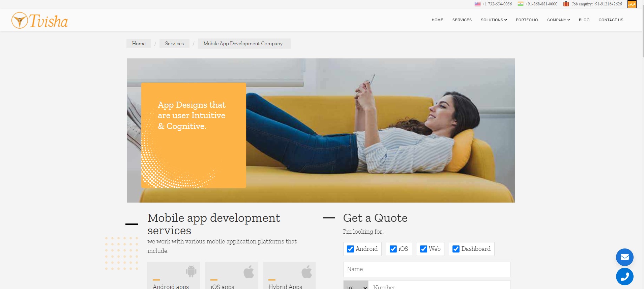Click Mobile App Development Company breadcrumb

coord(244,44)
